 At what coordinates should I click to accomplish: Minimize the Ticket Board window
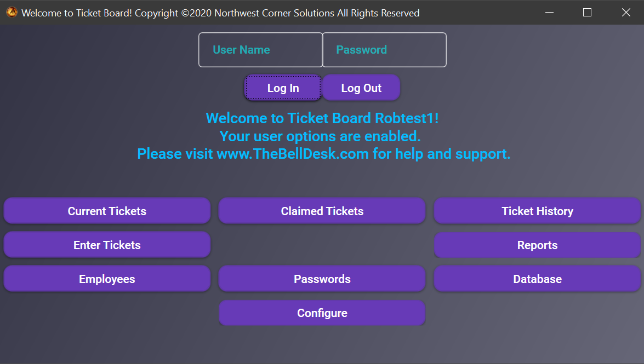point(549,12)
